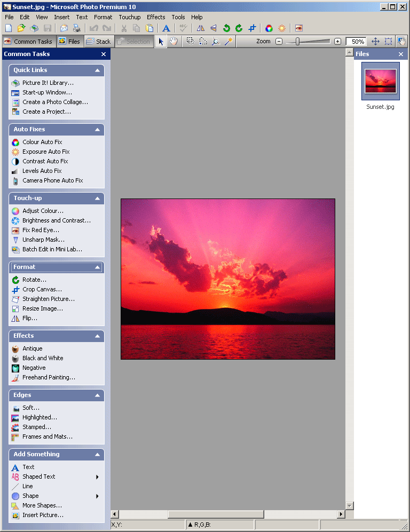Open the File menu

coord(9,17)
